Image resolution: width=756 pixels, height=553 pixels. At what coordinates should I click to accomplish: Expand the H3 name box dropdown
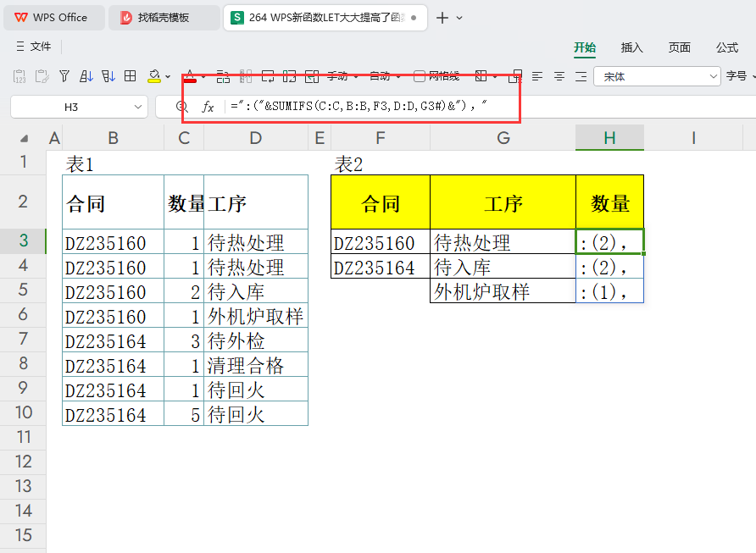click(x=138, y=107)
